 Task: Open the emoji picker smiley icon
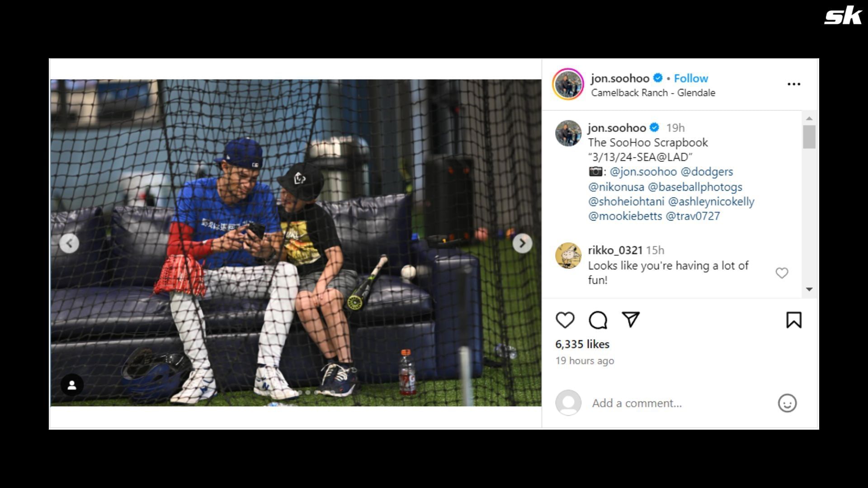787,403
